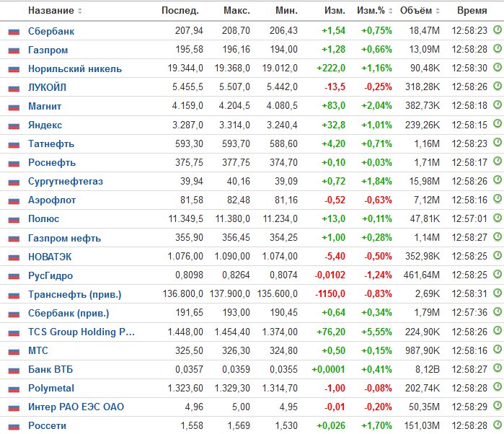Click the Послед. column header
The width and height of the screenshot is (504, 434).
pyautogui.click(x=180, y=11)
